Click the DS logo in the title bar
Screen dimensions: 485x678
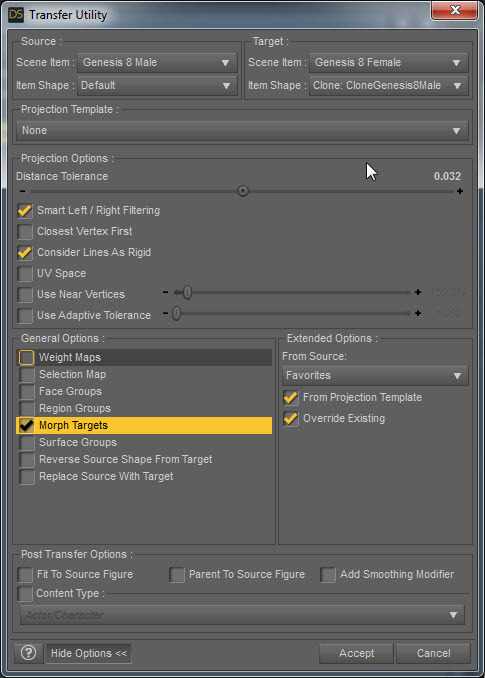[x=16, y=15]
